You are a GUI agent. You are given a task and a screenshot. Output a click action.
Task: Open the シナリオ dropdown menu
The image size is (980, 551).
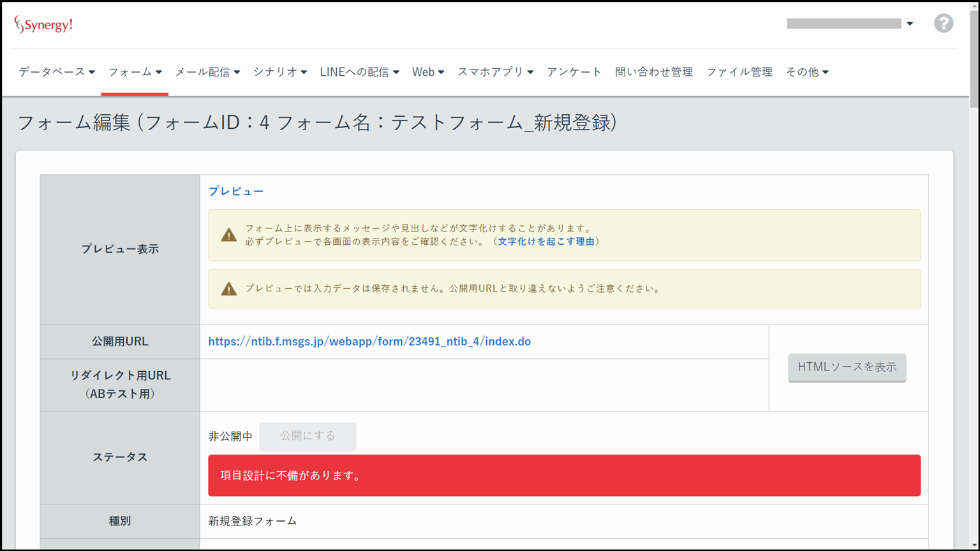[x=279, y=72]
